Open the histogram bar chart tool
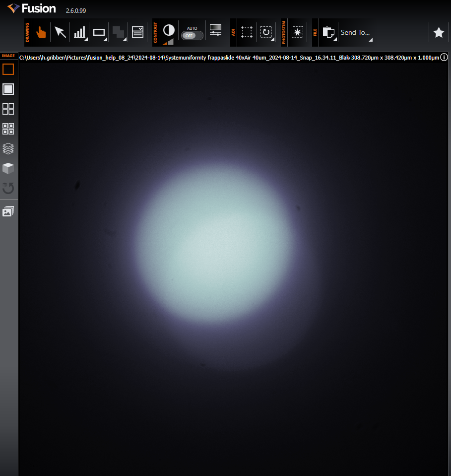Screen dimensions: 451x476 [x=79, y=33]
